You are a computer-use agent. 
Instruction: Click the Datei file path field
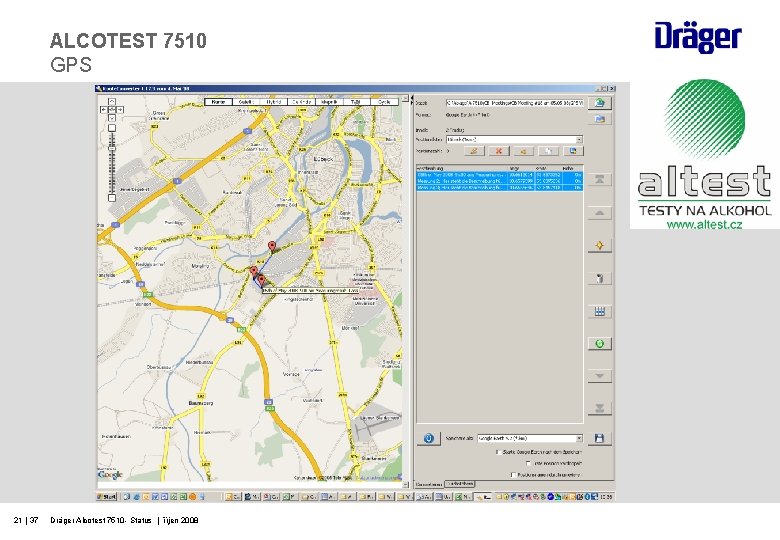[514, 103]
